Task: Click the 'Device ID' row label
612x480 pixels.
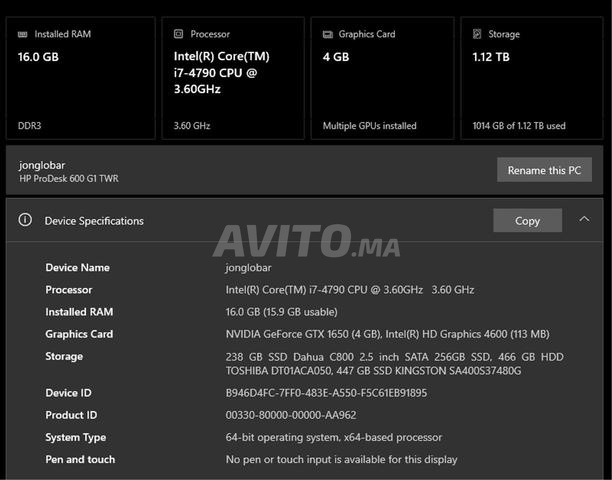Action: tap(68, 393)
